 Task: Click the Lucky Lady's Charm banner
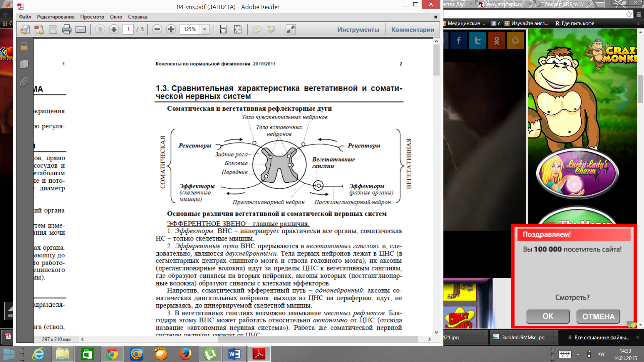(577, 174)
